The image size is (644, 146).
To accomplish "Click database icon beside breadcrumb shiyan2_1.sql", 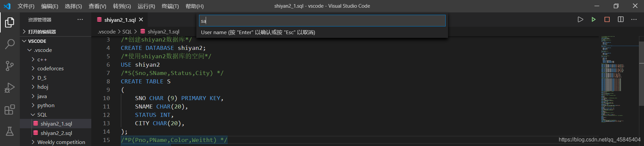I will click(143, 31).
